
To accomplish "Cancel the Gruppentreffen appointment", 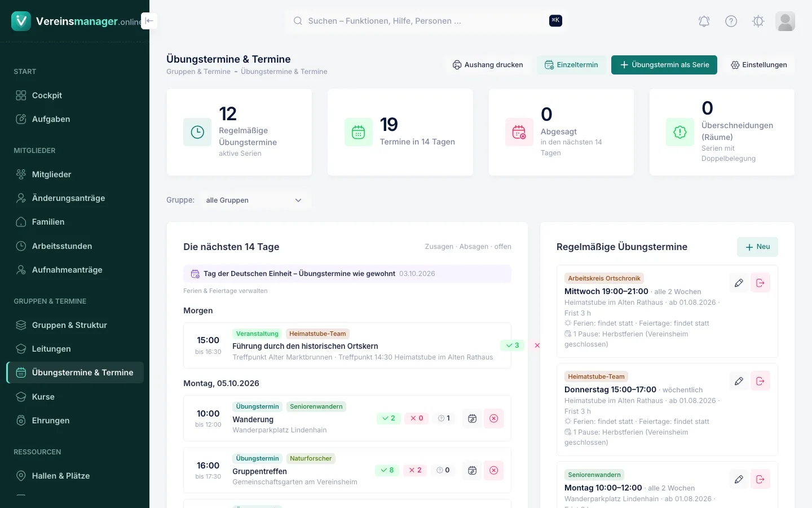I will 493,470.
